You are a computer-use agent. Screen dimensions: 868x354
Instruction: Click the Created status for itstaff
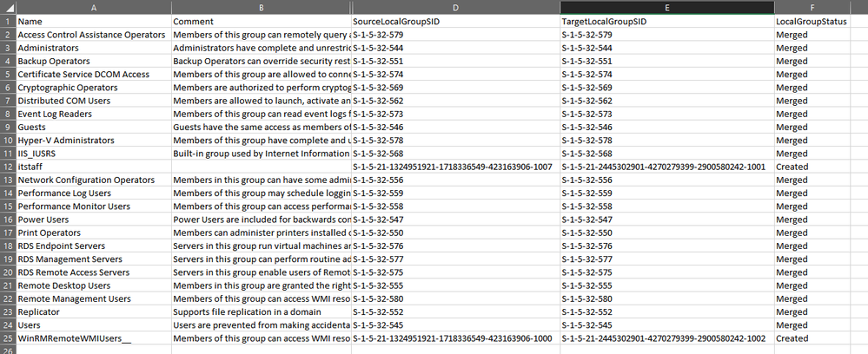point(812,167)
